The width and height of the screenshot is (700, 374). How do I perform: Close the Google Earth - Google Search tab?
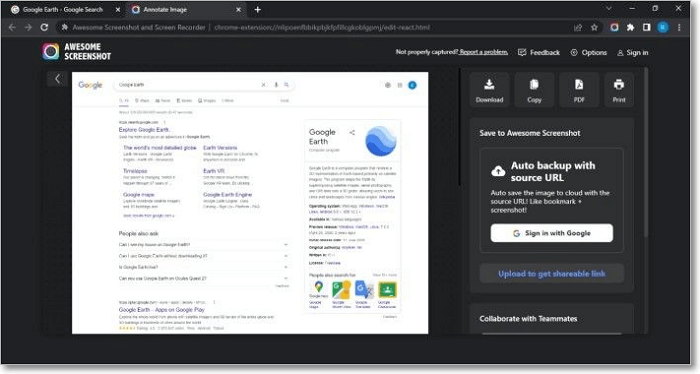click(x=117, y=9)
